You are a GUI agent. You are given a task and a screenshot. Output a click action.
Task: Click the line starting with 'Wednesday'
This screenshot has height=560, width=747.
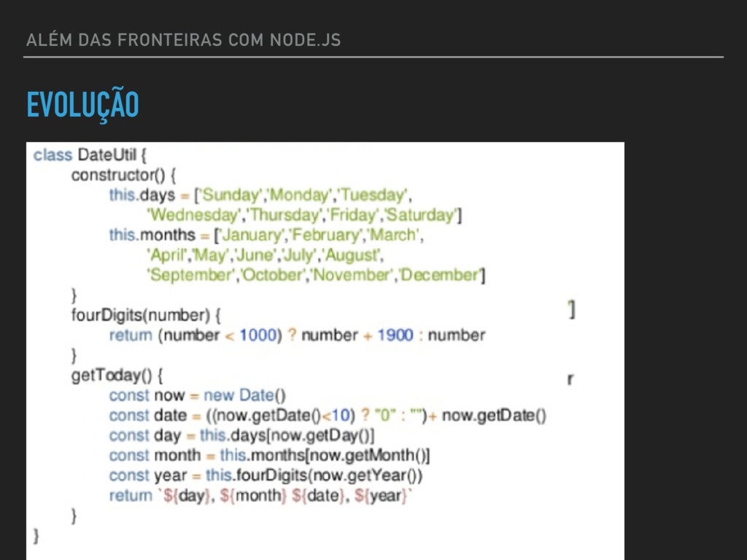(x=304, y=215)
